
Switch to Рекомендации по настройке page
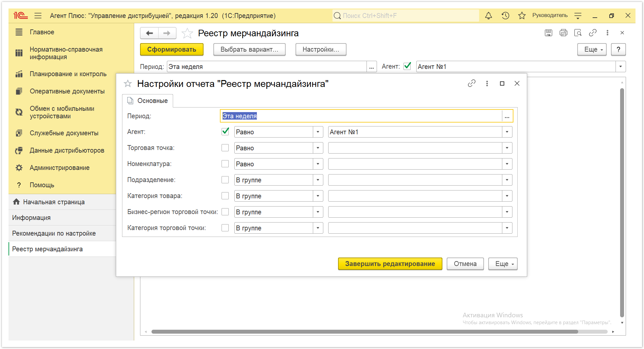(54, 233)
